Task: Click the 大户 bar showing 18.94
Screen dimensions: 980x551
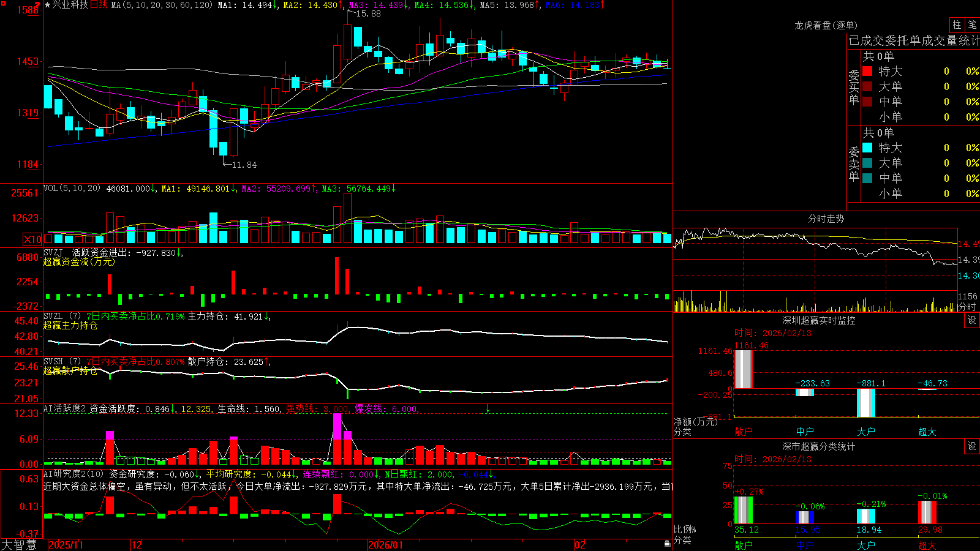Action: pos(865,516)
